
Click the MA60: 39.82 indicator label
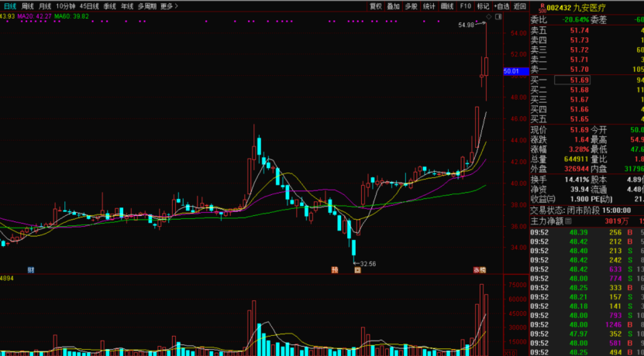(x=71, y=16)
